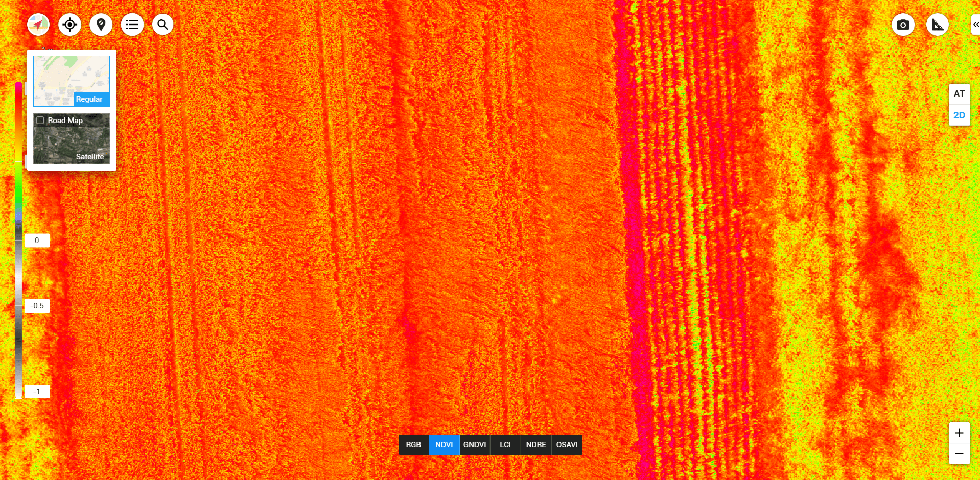Switch to the RGB layer tab

413,445
